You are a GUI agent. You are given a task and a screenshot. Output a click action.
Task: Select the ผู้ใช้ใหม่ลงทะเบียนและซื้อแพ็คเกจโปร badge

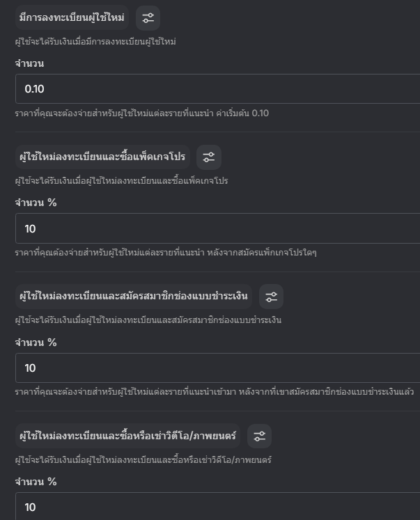(102, 157)
